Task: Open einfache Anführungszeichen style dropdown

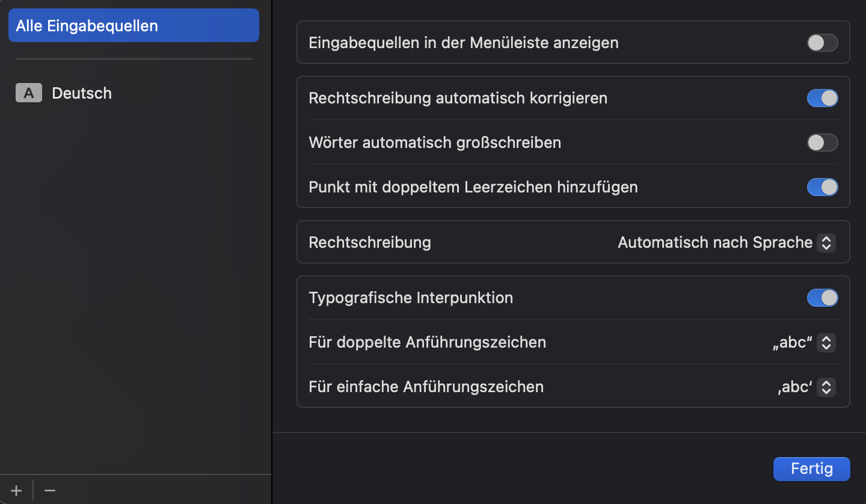Action: click(x=806, y=387)
